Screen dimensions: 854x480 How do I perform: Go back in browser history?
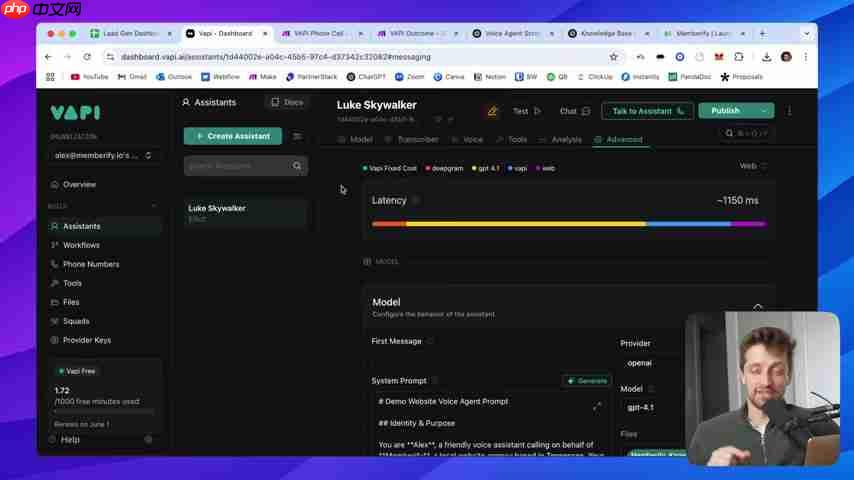(48, 57)
